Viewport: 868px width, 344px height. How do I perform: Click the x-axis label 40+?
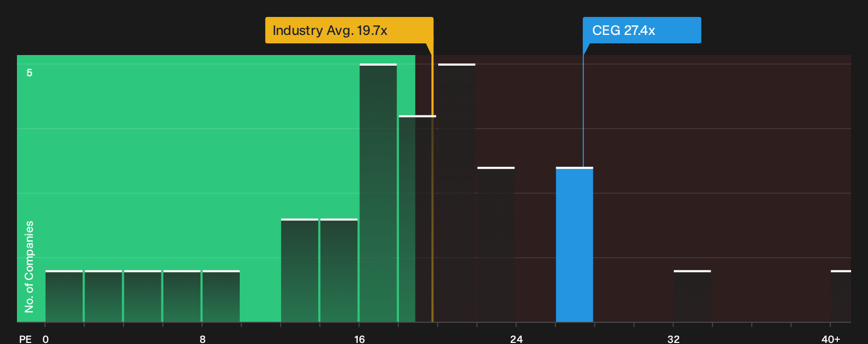coord(830,339)
